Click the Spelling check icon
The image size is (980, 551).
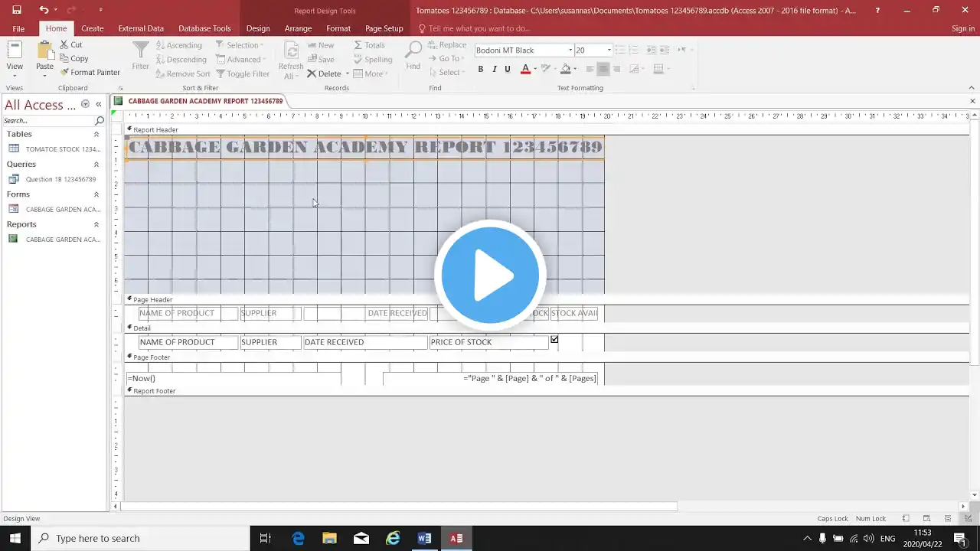(358, 59)
